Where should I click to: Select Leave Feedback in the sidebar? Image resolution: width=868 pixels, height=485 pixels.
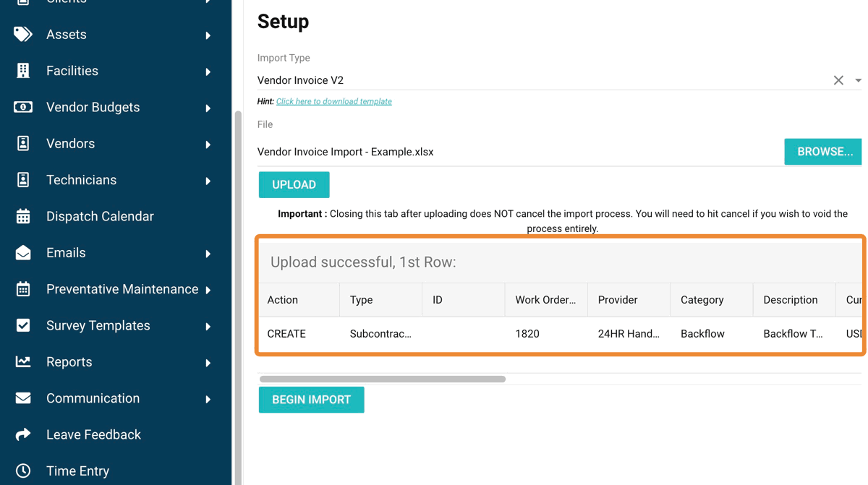click(x=93, y=434)
